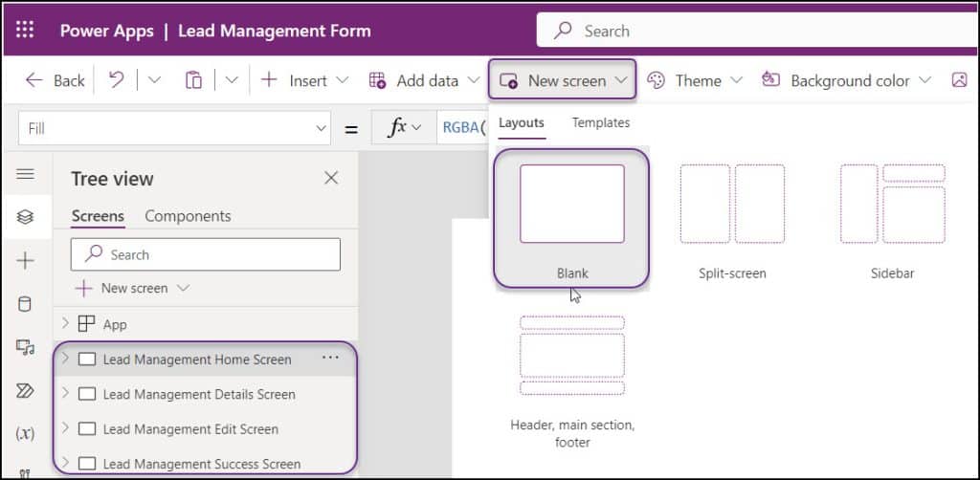Viewport: 980px width, 480px height.
Task: Undo the last action
Action: 116,80
